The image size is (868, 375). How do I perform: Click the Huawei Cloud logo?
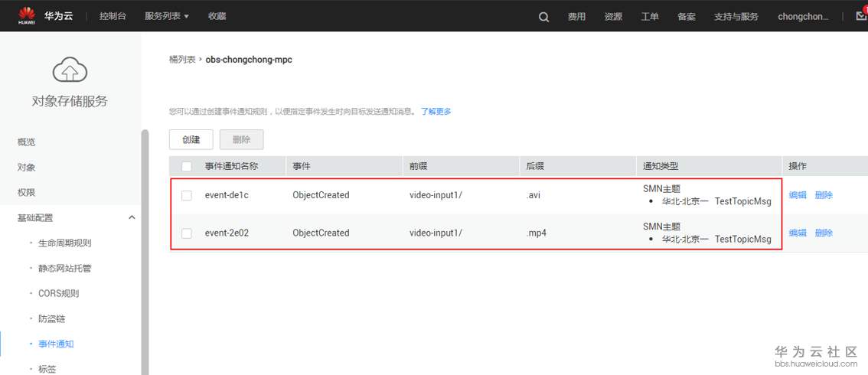[45, 16]
